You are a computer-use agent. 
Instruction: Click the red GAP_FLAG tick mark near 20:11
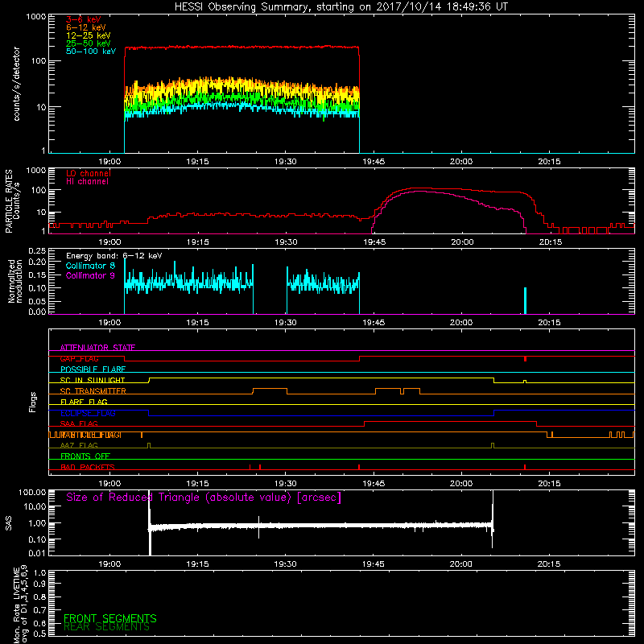point(525,359)
